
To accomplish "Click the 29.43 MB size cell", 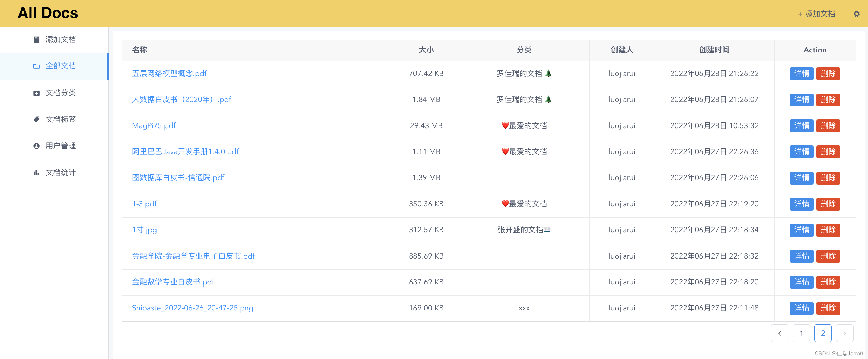I will pos(426,125).
